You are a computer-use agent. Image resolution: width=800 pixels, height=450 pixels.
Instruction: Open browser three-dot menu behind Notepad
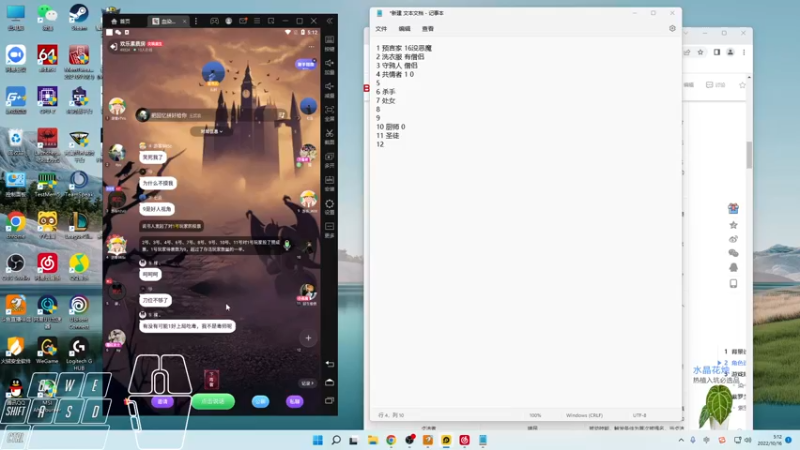pyautogui.click(x=744, y=52)
